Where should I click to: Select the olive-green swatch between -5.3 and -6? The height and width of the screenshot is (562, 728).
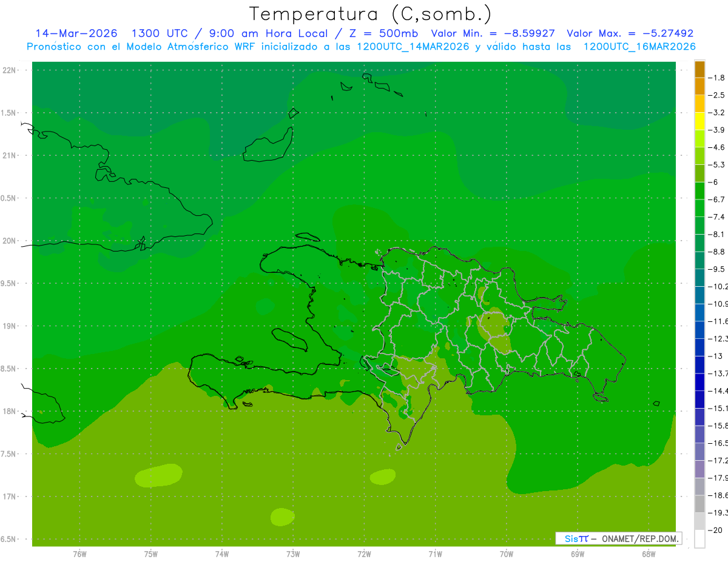[x=699, y=173]
